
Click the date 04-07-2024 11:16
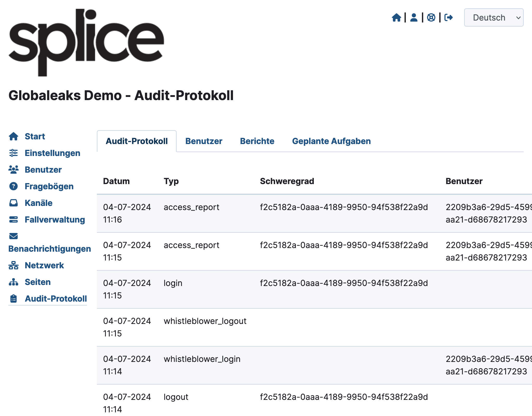click(x=127, y=213)
